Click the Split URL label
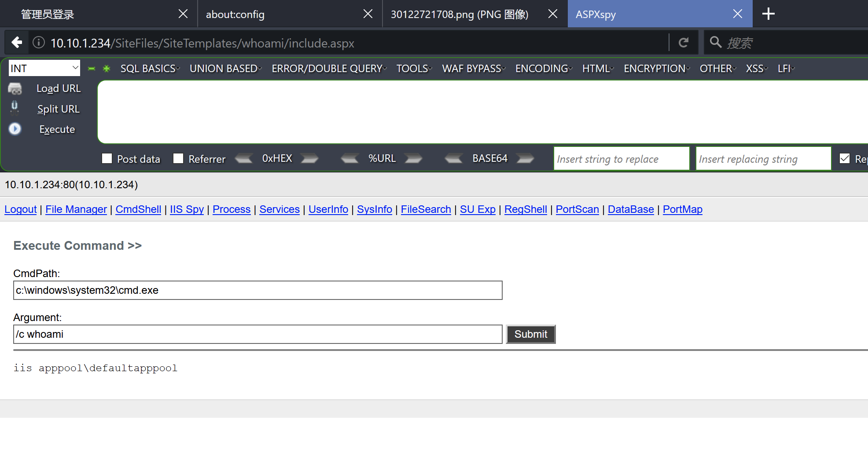Viewport: 868px width, 460px height. 59,109
